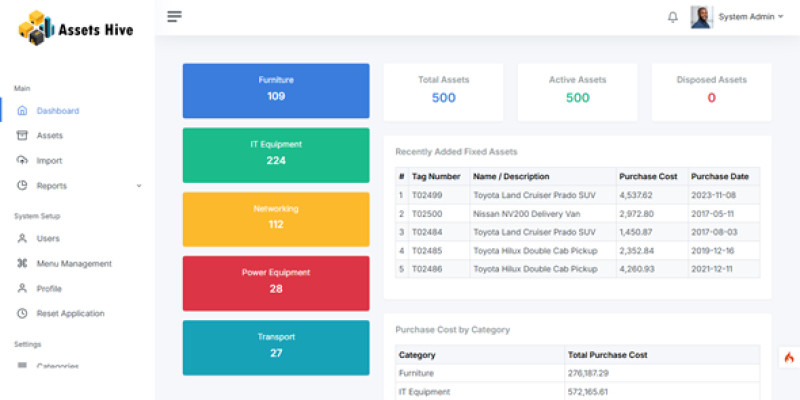Click the System Admin avatar photo

[x=701, y=17]
